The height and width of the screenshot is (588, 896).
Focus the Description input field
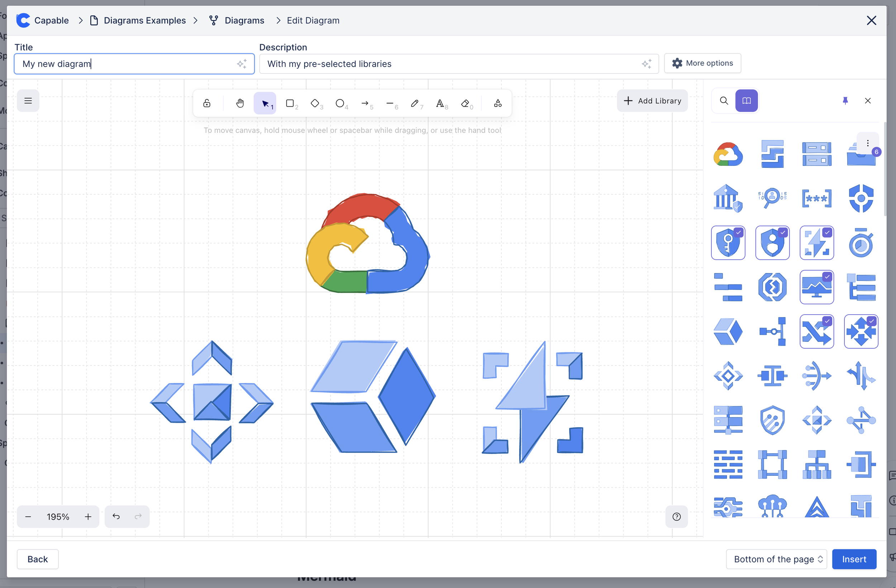459,64
